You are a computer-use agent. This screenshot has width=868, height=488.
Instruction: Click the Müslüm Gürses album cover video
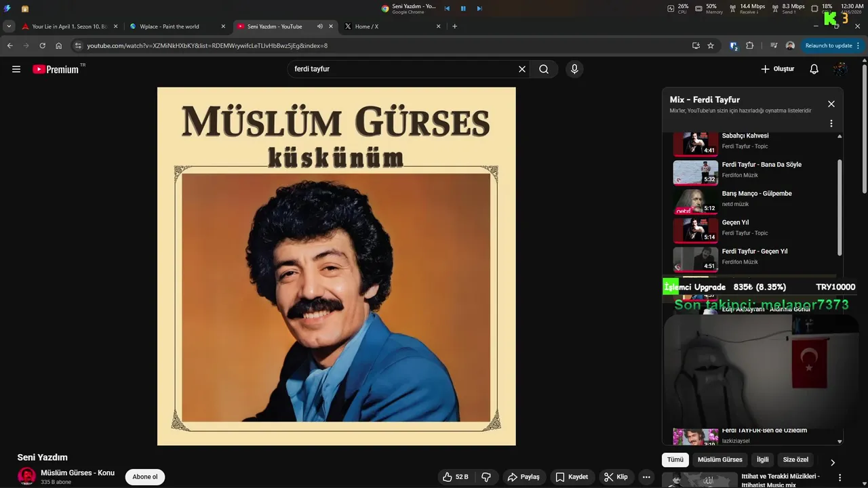click(336, 266)
